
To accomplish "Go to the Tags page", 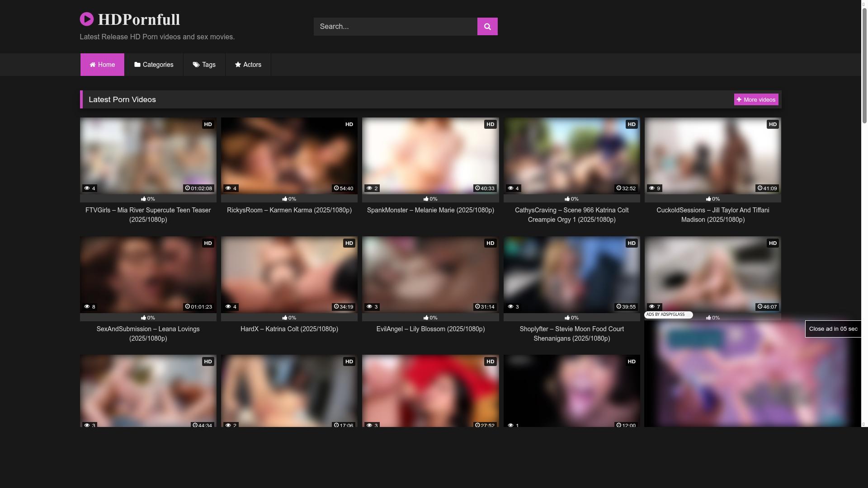I will (x=204, y=65).
